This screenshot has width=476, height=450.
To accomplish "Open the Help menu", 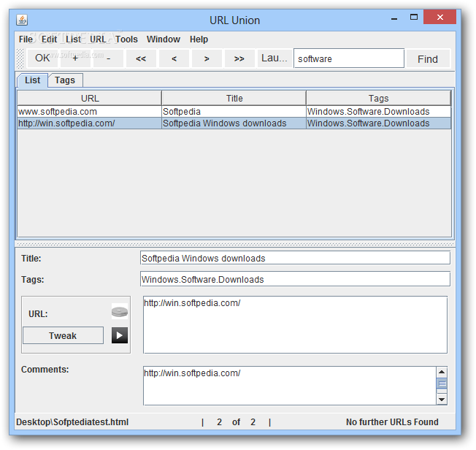I will point(199,39).
